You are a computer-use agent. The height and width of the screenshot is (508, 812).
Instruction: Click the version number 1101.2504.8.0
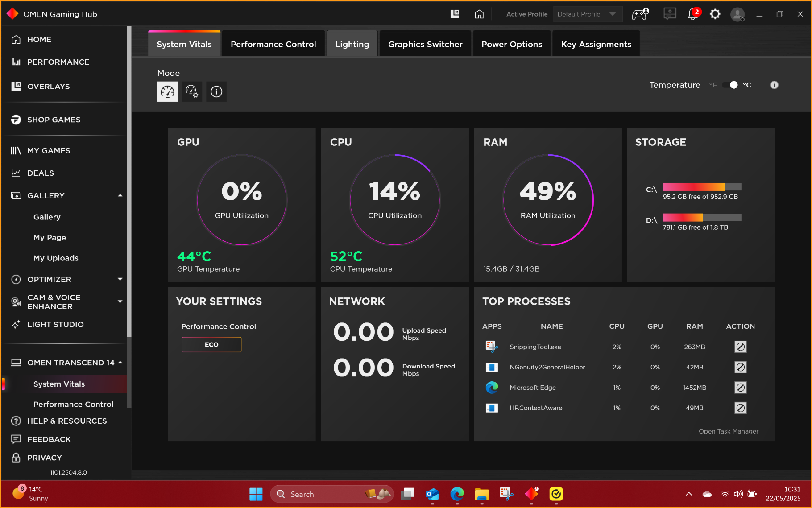click(68, 472)
